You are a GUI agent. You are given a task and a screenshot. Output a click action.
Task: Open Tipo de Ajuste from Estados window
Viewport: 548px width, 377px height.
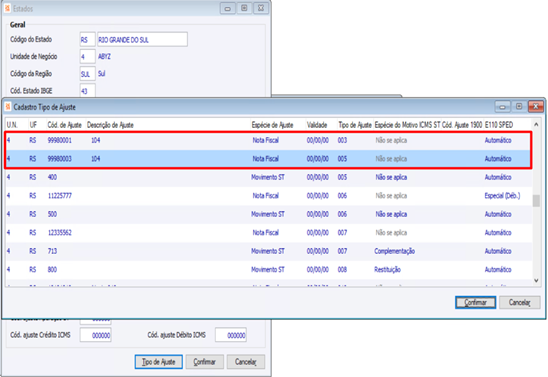158,362
